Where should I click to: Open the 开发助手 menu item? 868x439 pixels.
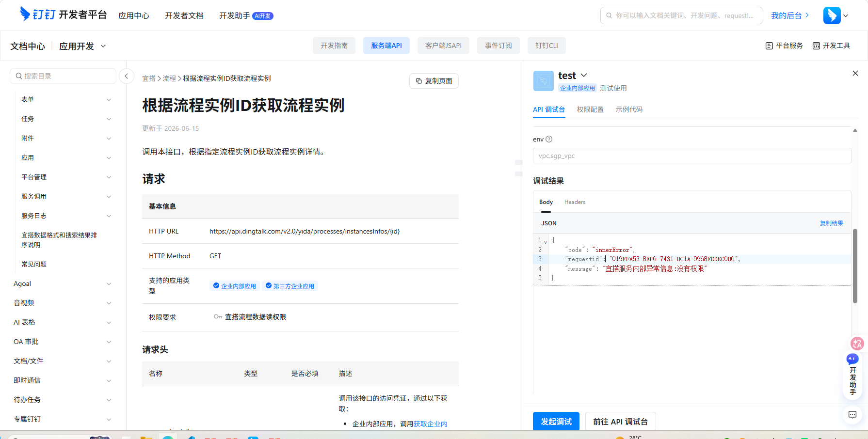(x=235, y=16)
